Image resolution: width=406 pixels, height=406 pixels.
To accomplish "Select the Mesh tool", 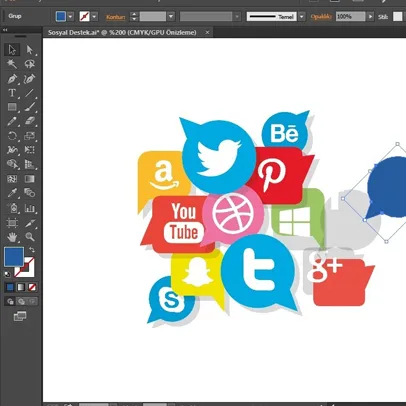I will pyautogui.click(x=12, y=179).
